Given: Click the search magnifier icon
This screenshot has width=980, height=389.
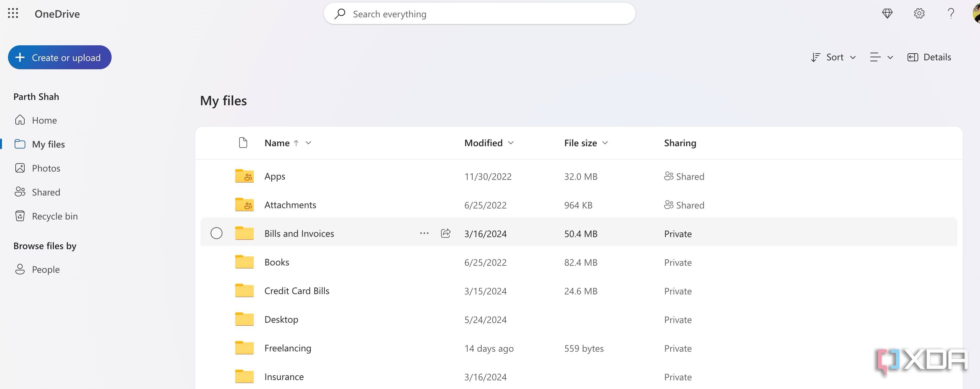Looking at the screenshot, I should click(x=339, y=14).
